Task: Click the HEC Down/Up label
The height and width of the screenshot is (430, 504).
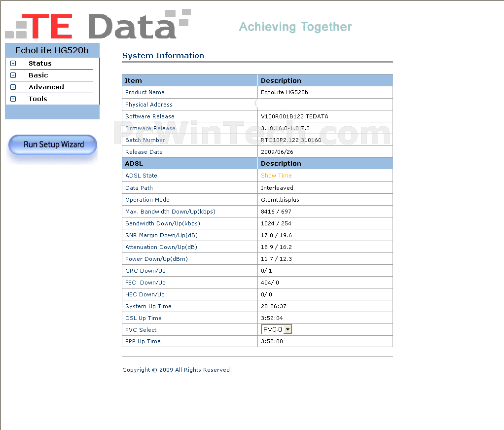Action: click(145, 295)
